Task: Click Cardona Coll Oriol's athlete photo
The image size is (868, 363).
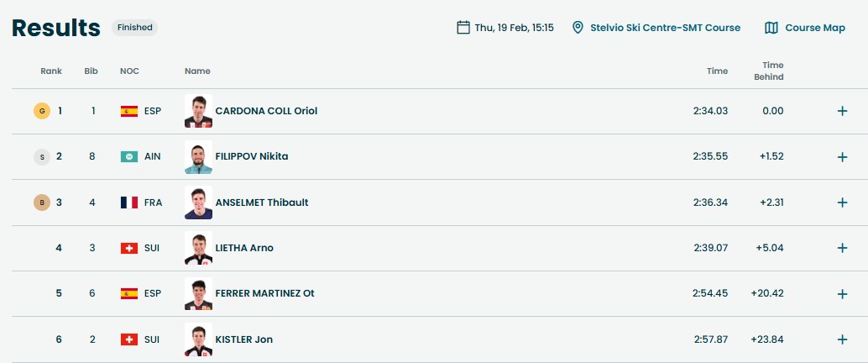Action: [198, 111]
